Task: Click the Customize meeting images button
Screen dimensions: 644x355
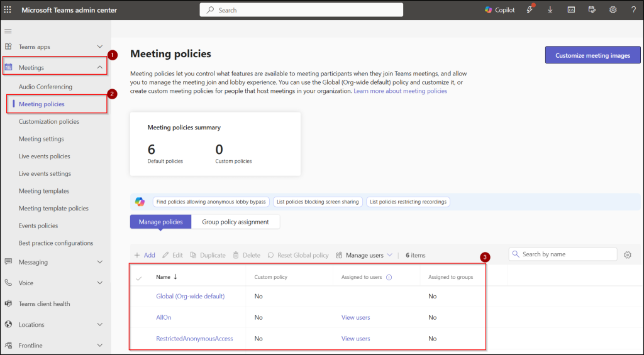Action: 592,55
